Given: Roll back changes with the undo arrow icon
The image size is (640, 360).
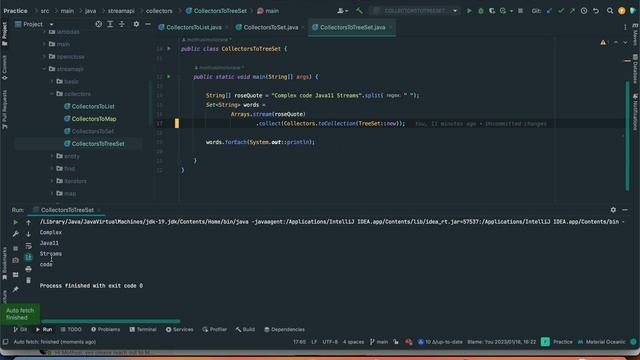Looking at the screenshot, I should (x=596, y=11).
